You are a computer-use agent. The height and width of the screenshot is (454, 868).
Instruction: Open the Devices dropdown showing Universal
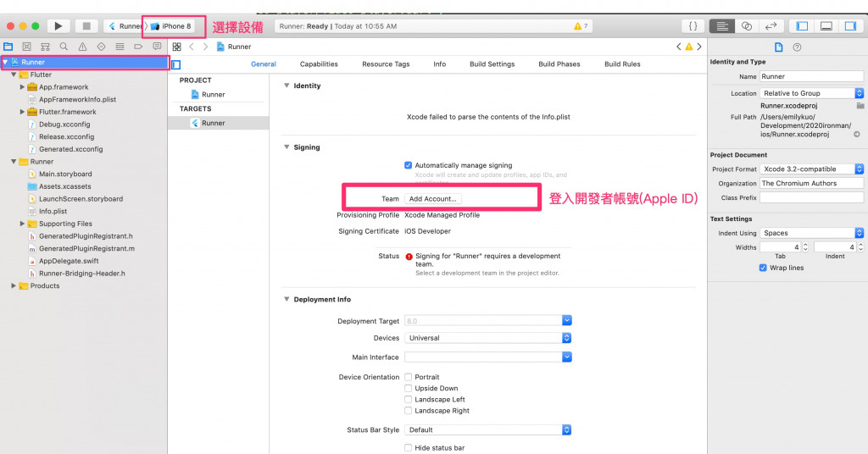487,338
